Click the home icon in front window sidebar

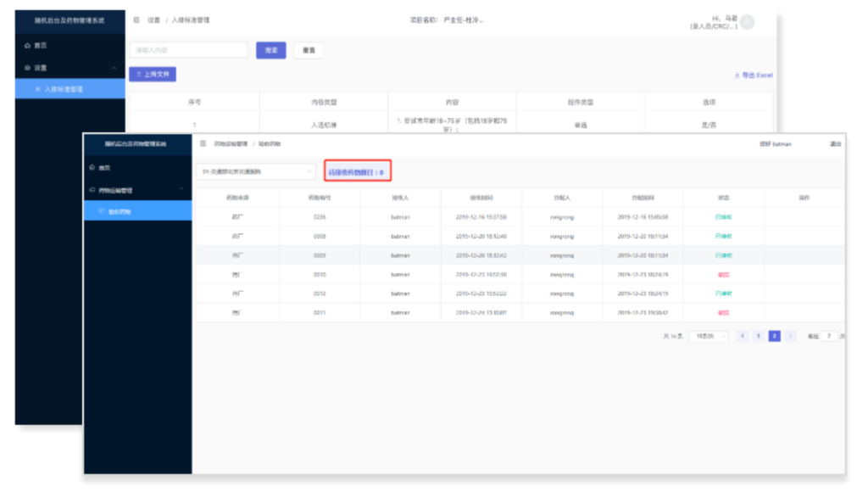pos(92,168)
